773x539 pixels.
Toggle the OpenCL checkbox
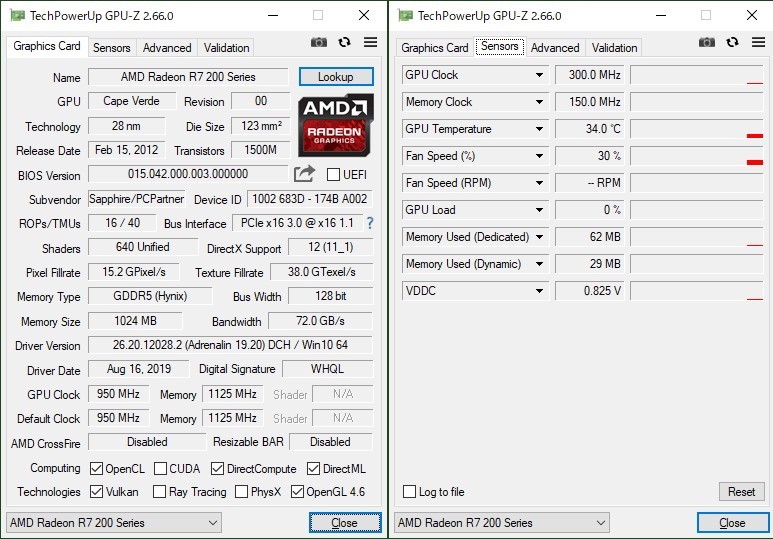click(x=96, y=468)
